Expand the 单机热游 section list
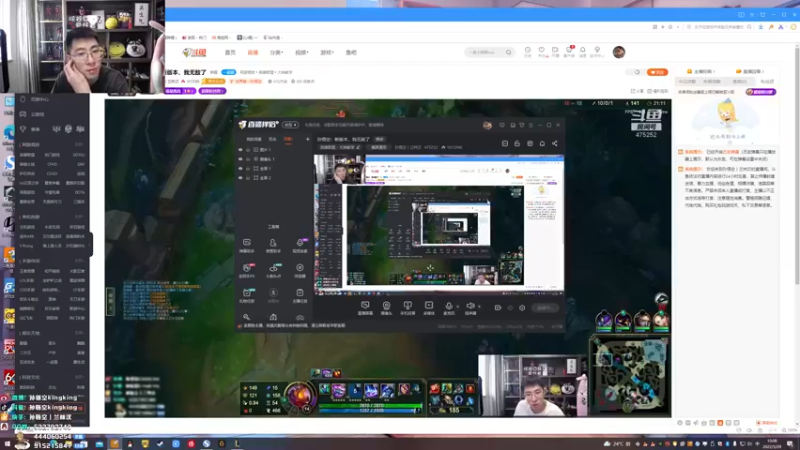The height and width of the screenshot is (450, 800). tap(79, 217)
